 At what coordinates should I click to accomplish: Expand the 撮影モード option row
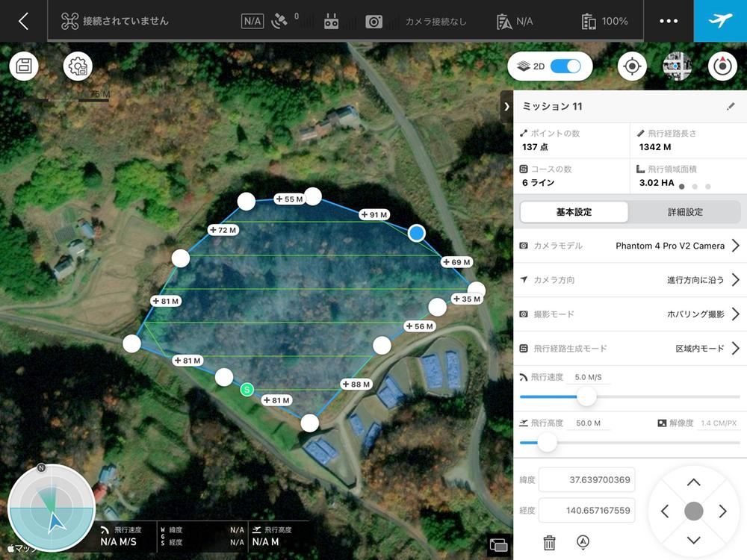630,314
